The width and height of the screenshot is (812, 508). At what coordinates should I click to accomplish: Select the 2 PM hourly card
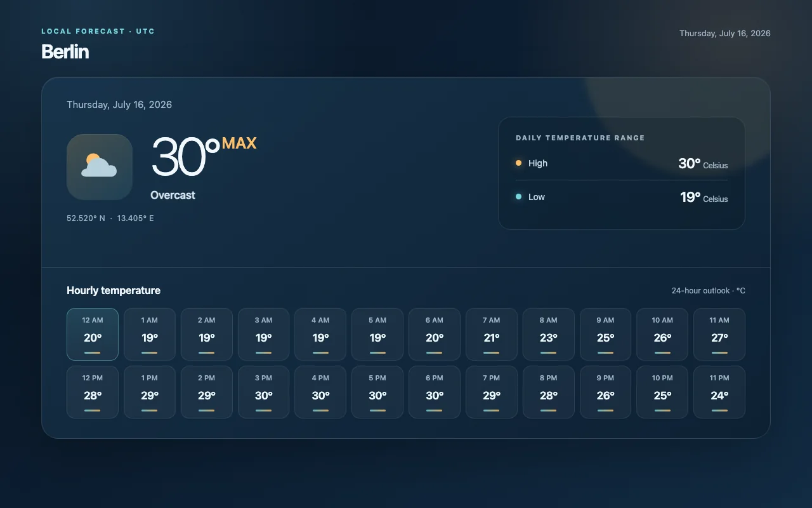point(207,392)
